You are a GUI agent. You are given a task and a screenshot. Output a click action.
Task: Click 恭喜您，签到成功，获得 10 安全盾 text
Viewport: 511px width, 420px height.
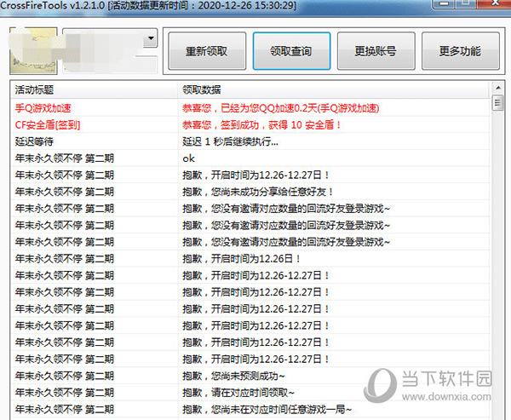coord(261,124)
